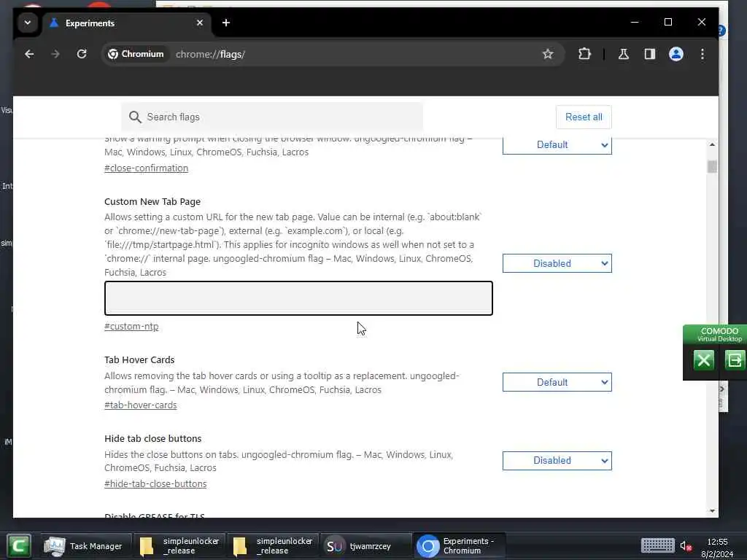Image resolution: width=747 pixels, height=560 pixels.
Task: Follow the #hide-tab-close-buttons link
Action: point(155,484)
